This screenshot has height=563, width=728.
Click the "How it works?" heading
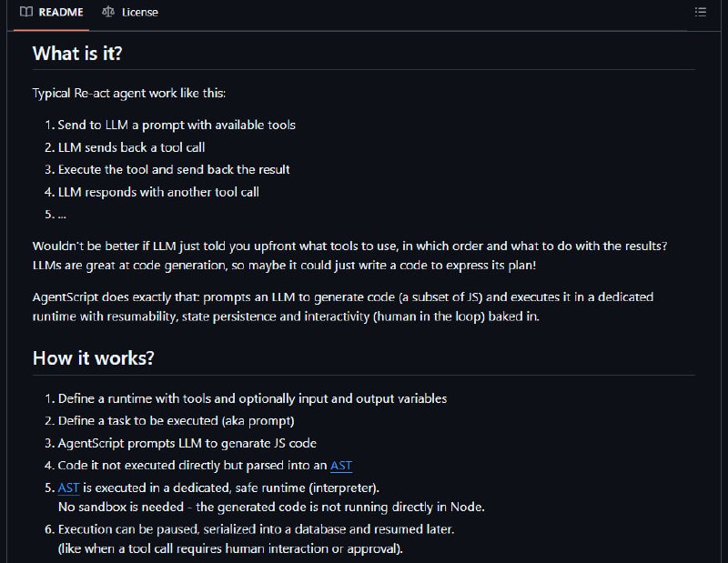pyautogui.click(x=94, y=358)
